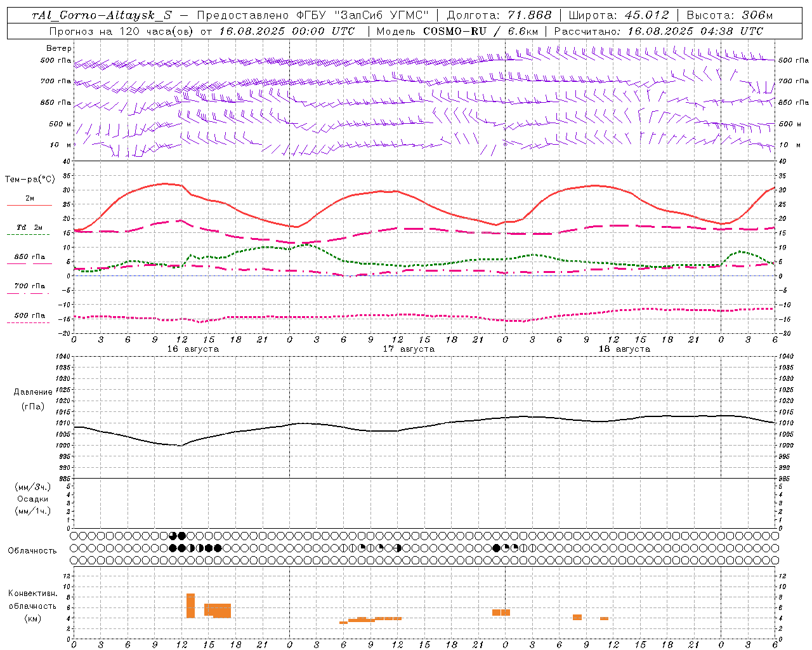Click the 10 м wind level label on left
The height and width of the screenshot is (650, 812).
[60, 145]
